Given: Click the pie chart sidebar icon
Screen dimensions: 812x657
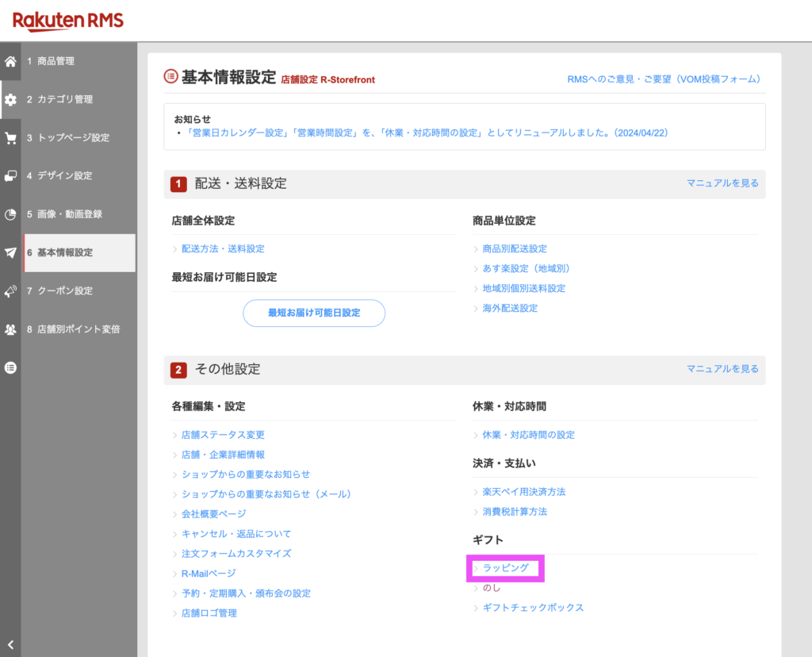Looking at the screenshot, I should tap(10, 214).
